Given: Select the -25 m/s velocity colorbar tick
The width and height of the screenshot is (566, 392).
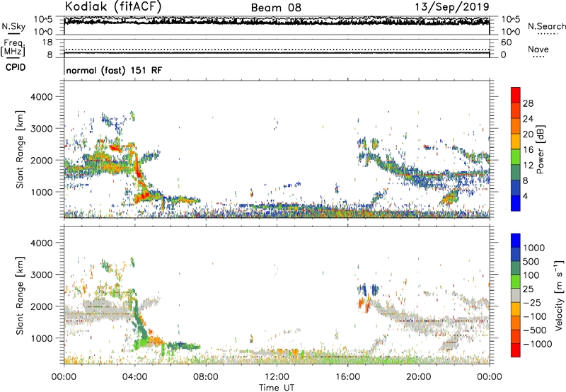Looking at the screenshot, I should pyautogui.click(x=532, y=302).
